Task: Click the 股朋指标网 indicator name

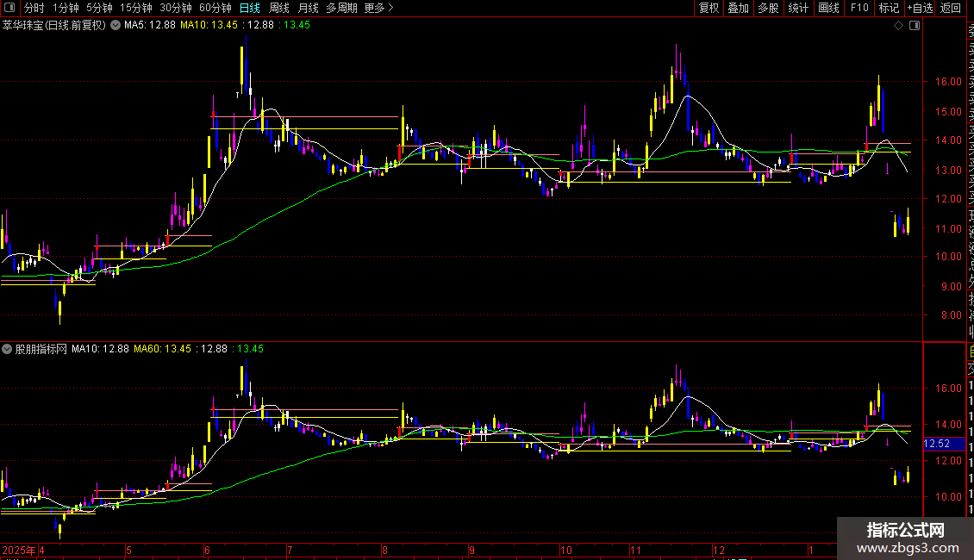Action: [41, 349]
